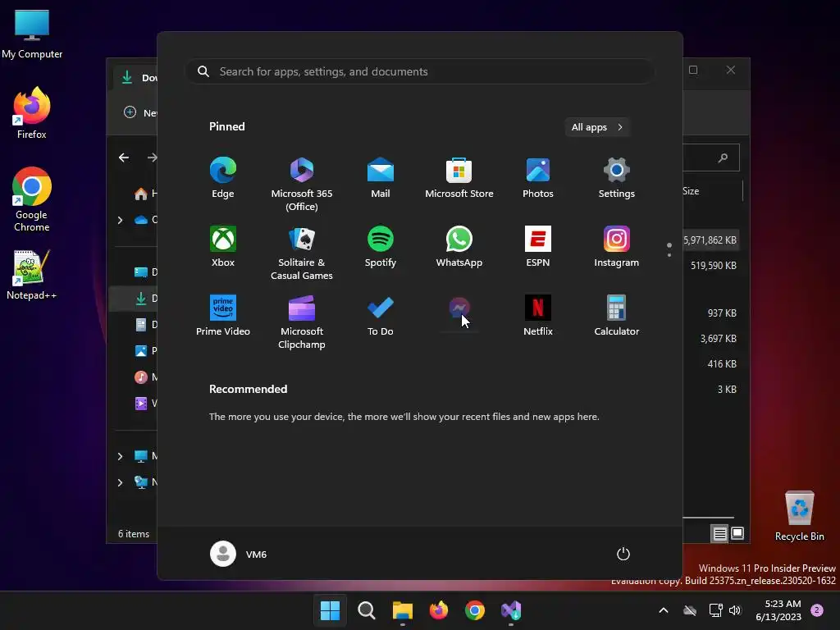
Task: Launch the Xbox app
Action: tap(223, 247)
